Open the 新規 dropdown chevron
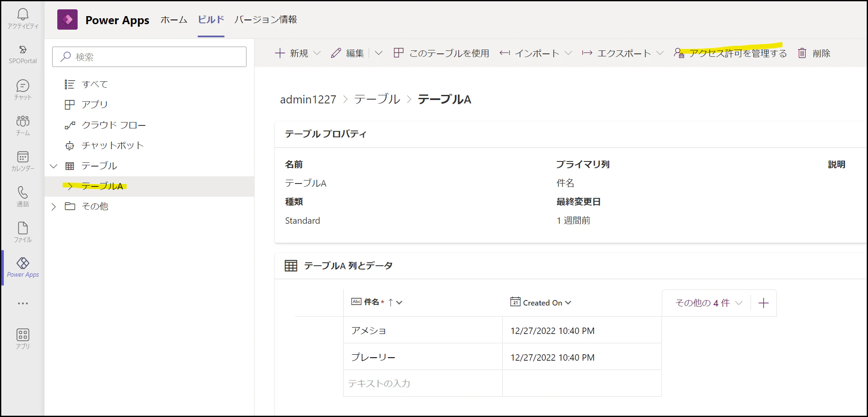 pos(317,53)
